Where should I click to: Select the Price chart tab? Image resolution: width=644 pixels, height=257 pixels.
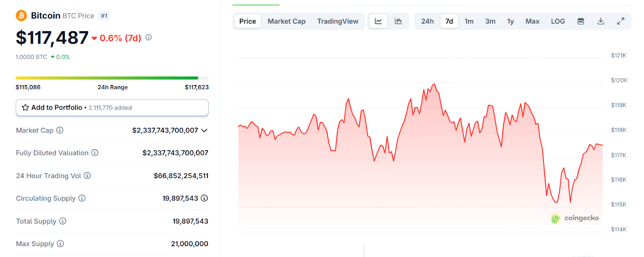(x=248, y=21)
